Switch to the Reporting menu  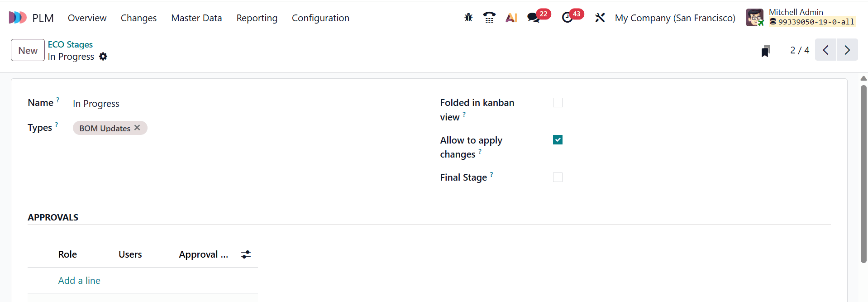coord(257,18)
